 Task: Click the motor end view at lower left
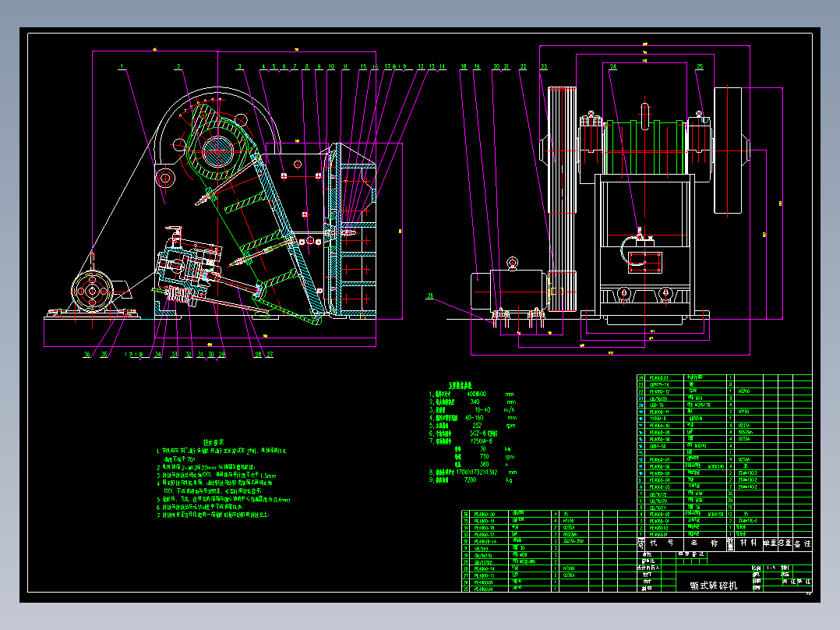pos(92,291)
